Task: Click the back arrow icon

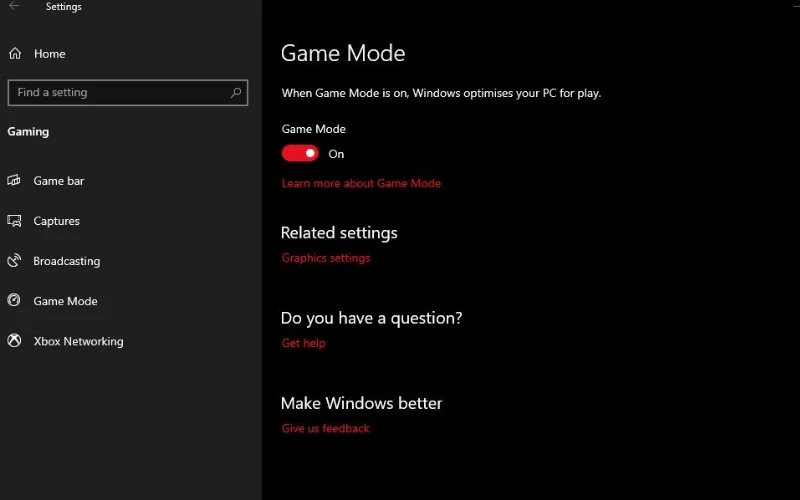Action: (x=14, y=6)
